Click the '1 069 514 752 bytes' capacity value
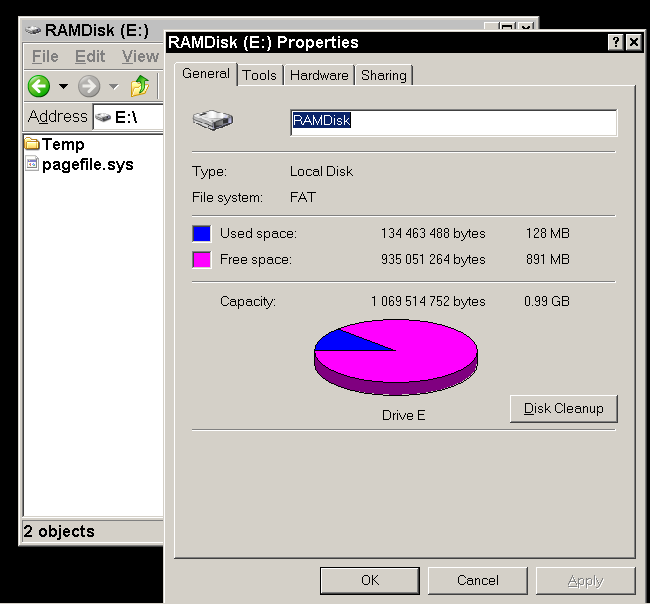This screenshot has height=605, width=650. tap(428, 301)
